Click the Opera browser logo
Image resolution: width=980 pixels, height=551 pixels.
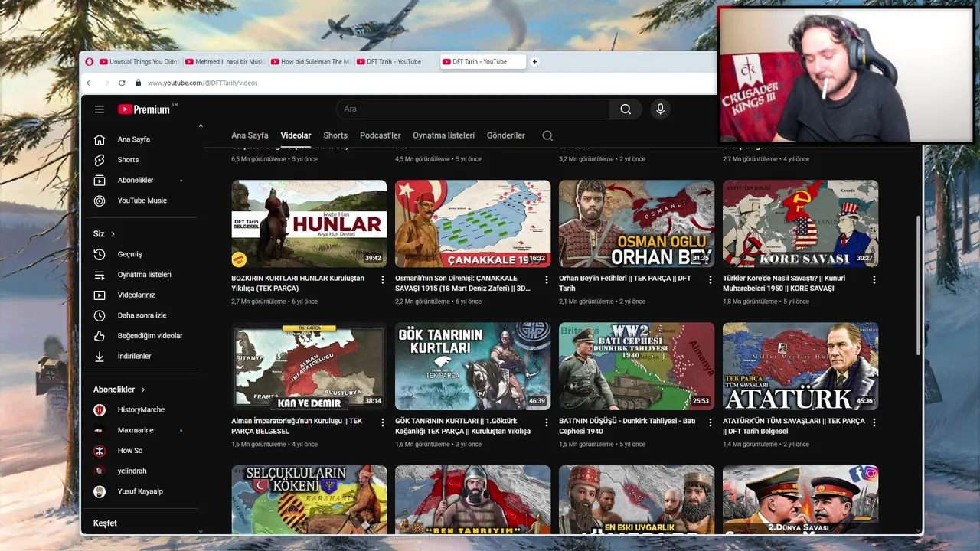pos(90,62)
